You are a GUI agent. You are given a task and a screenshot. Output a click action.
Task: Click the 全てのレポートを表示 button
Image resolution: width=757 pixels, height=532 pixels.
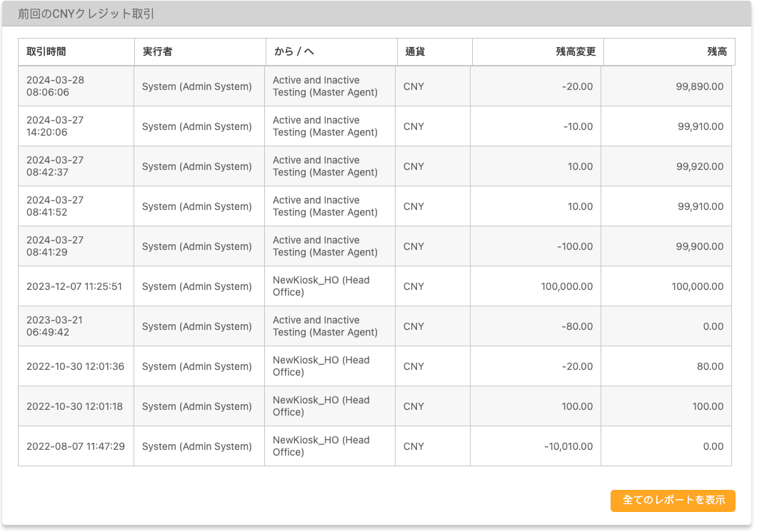point(673,501)
